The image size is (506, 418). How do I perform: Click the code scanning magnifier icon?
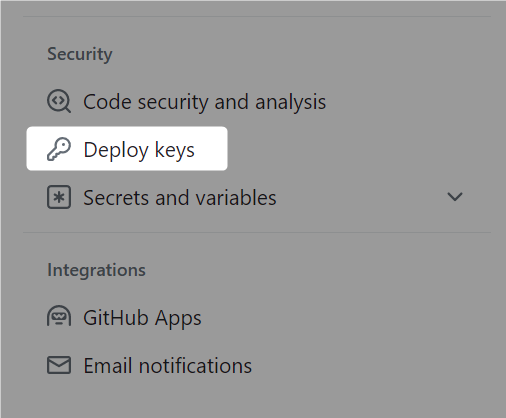59,101
